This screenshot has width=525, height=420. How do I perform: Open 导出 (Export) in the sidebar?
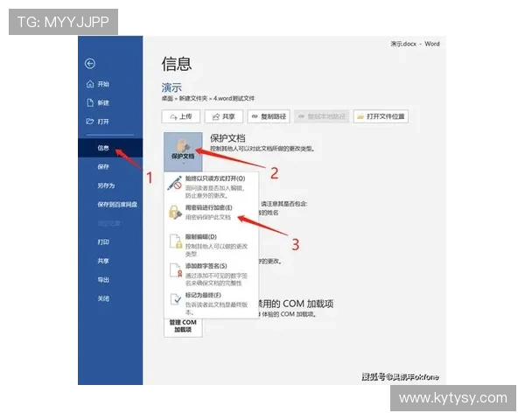(110, 280)
